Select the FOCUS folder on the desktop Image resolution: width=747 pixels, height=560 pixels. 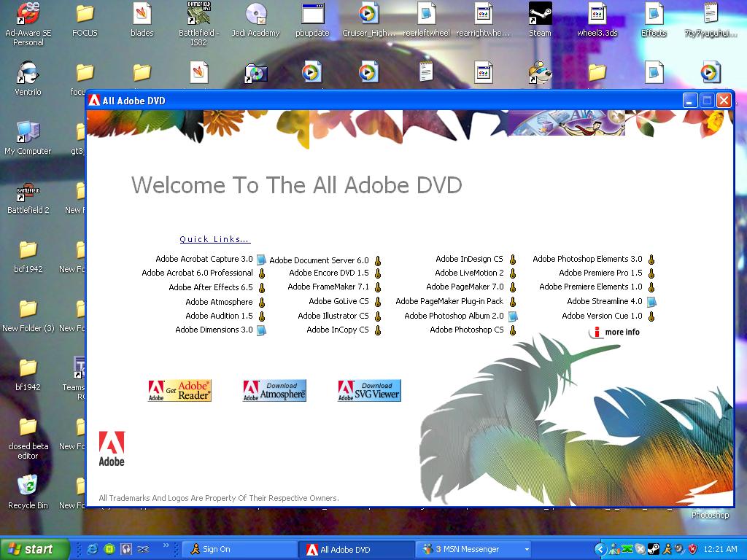tap(85, 20)
